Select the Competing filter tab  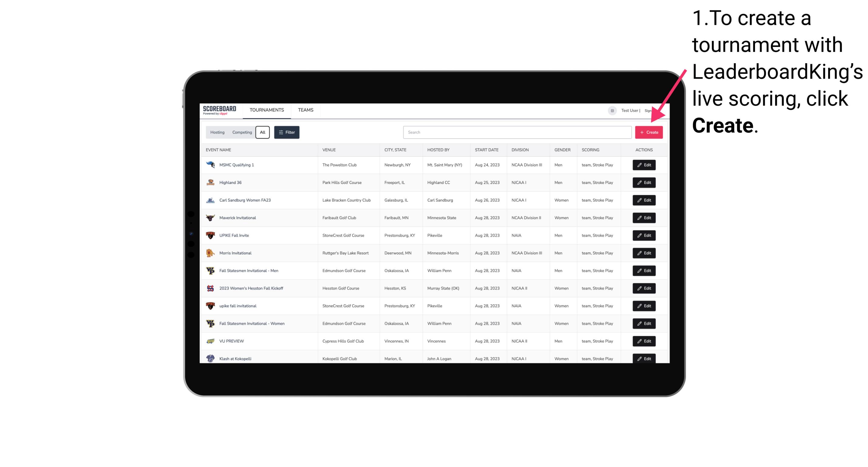pos(241,132)
